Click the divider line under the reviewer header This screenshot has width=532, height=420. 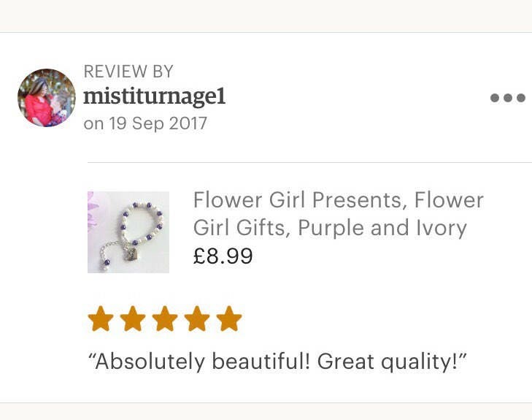click(309, 162)
